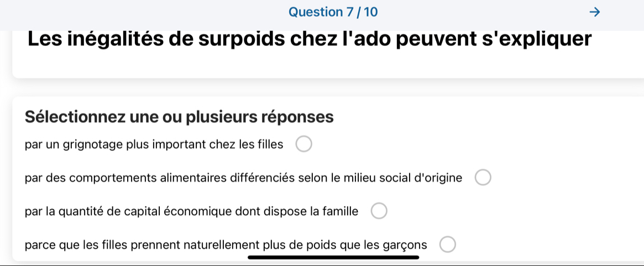Check the capital économique answer circle

[x=379, y=211]
